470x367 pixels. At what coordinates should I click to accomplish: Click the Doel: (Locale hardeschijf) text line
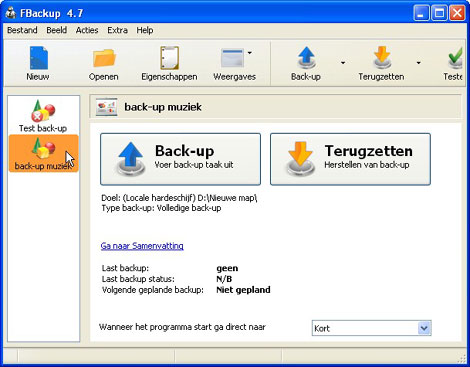tap(179, 198)
